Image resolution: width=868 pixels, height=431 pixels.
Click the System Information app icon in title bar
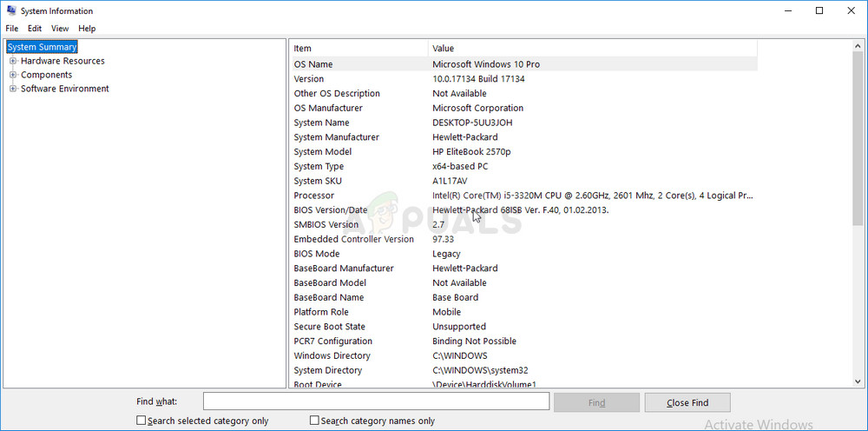(x=10, y=11)
